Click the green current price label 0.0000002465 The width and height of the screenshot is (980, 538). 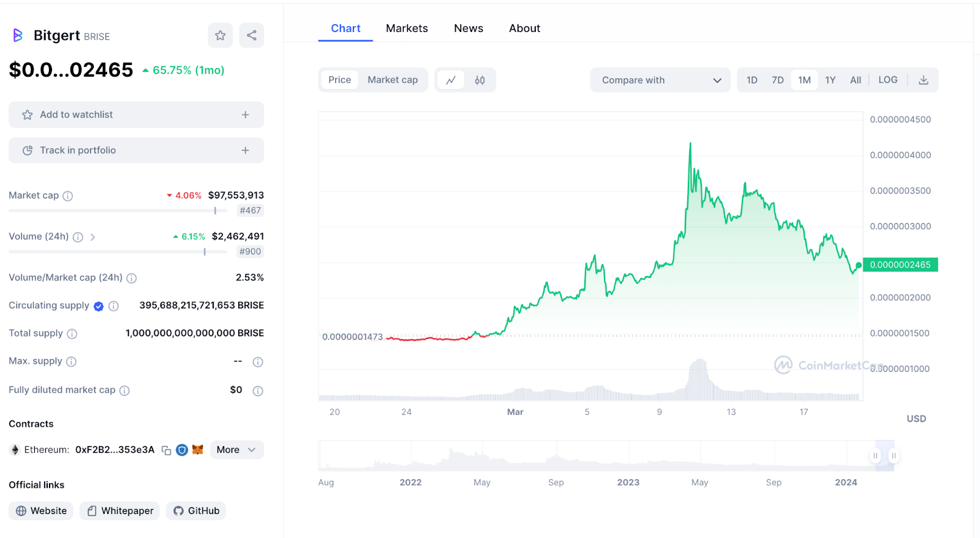[x=900, y=265]
